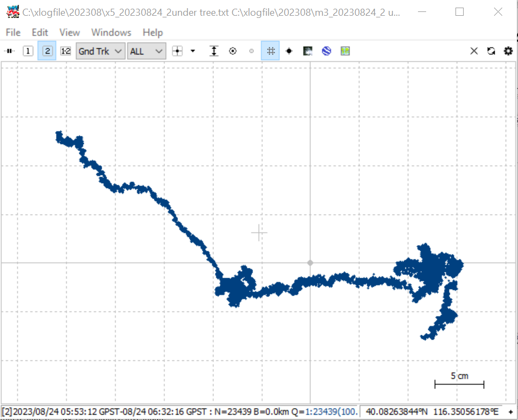This screenshot has height=420, width=518.
Task: Click the fit vertical range icon
Action: point(214,51)
